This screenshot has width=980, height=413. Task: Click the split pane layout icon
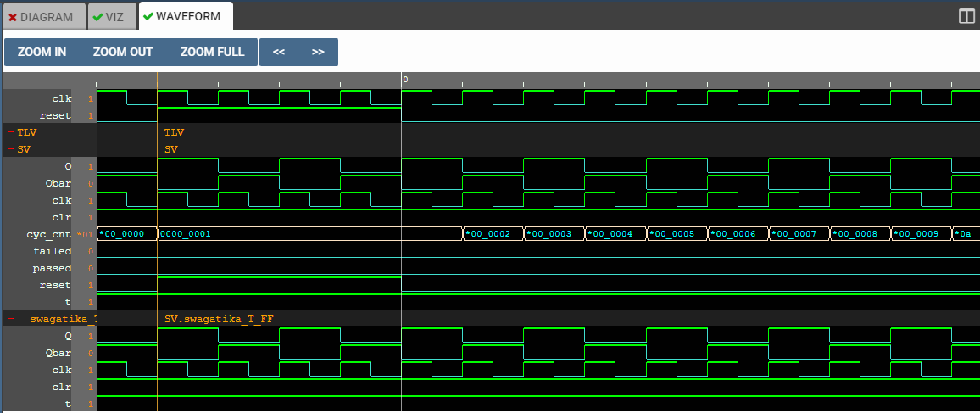(x=966, y=16)
